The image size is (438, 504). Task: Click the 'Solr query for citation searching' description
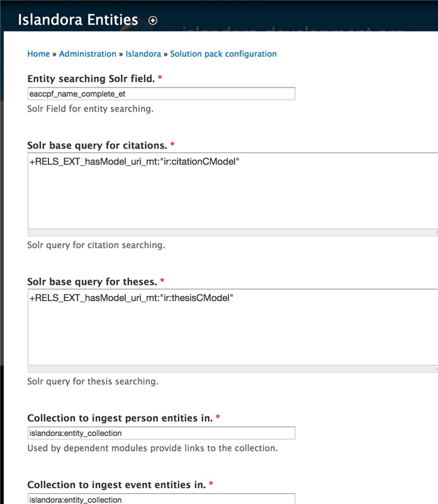[x=96, y=245]
